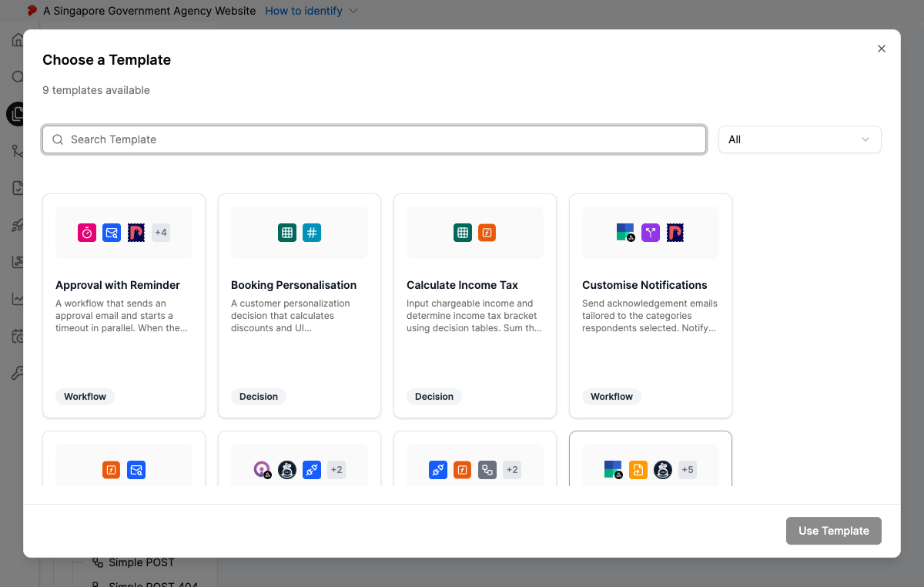The image size is (924, 587).
Task: Click the Workflow tag on Customise Notifications
Action: 611,397
